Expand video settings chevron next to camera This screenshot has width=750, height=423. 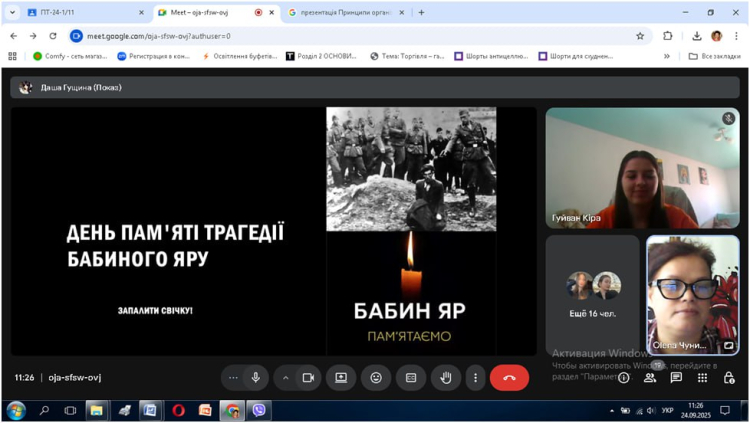(285, 378)
